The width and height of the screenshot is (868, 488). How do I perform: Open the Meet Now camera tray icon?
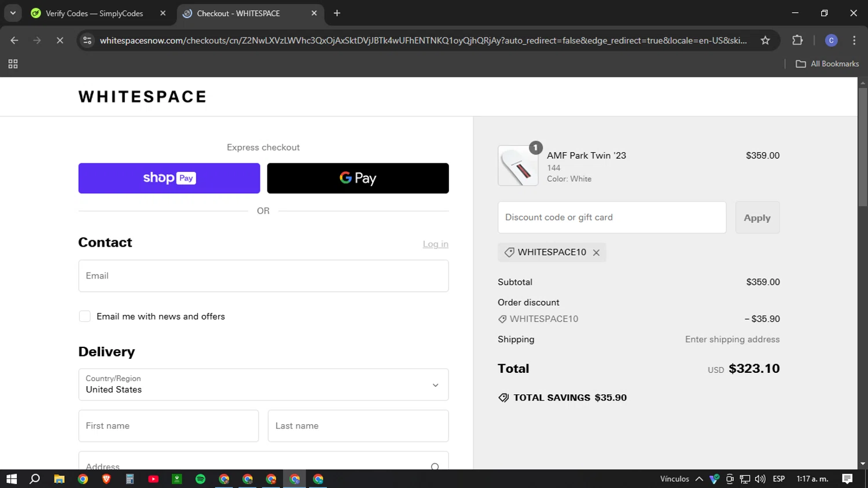730,479
